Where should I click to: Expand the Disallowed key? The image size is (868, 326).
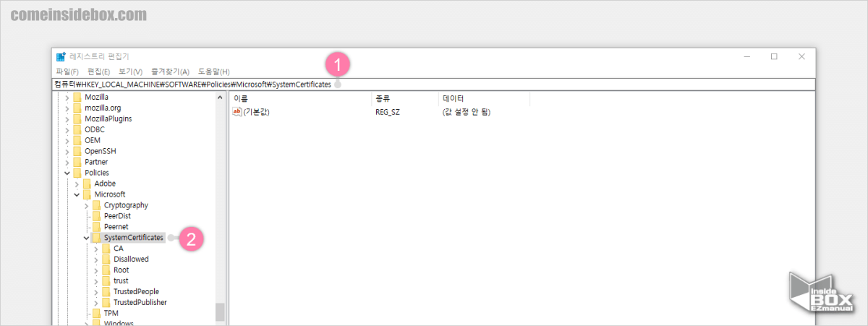coord(95,259)
